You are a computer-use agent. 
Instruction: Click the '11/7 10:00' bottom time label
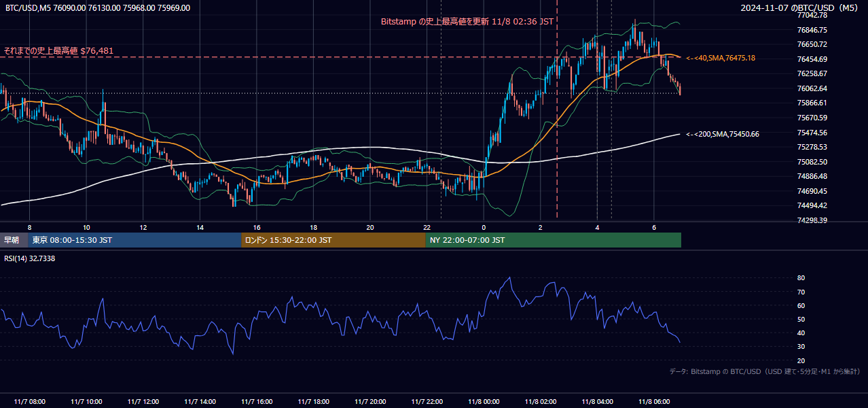[x=86, y=402]
